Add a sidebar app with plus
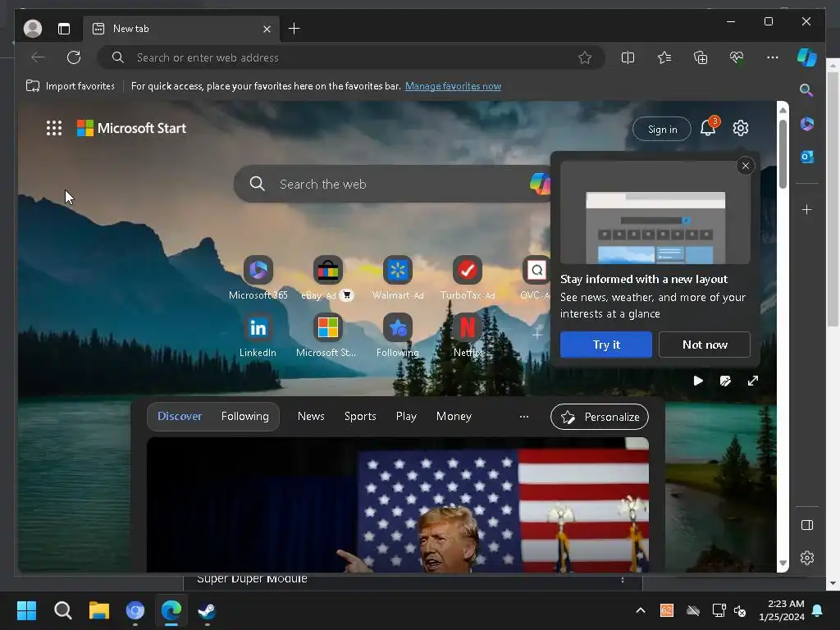The width and height of the screenshot is (840, 630). click(807, 209)
